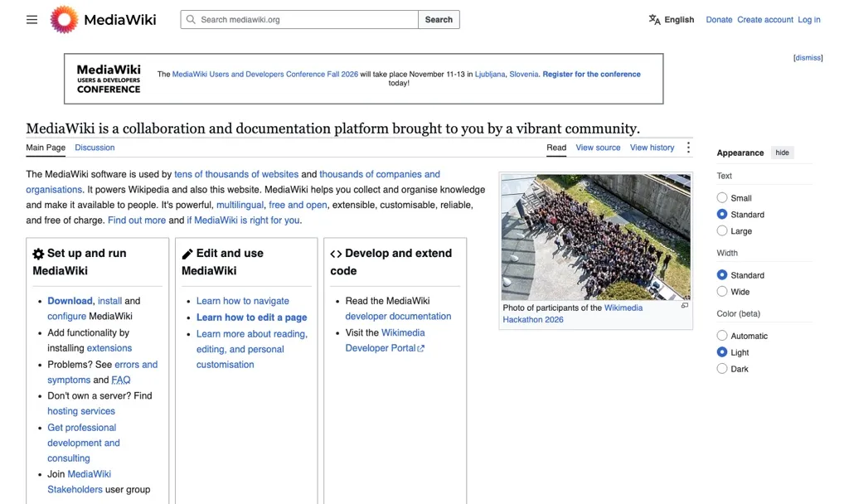Open reading, editing, and personal customisation link

[252, 349]
